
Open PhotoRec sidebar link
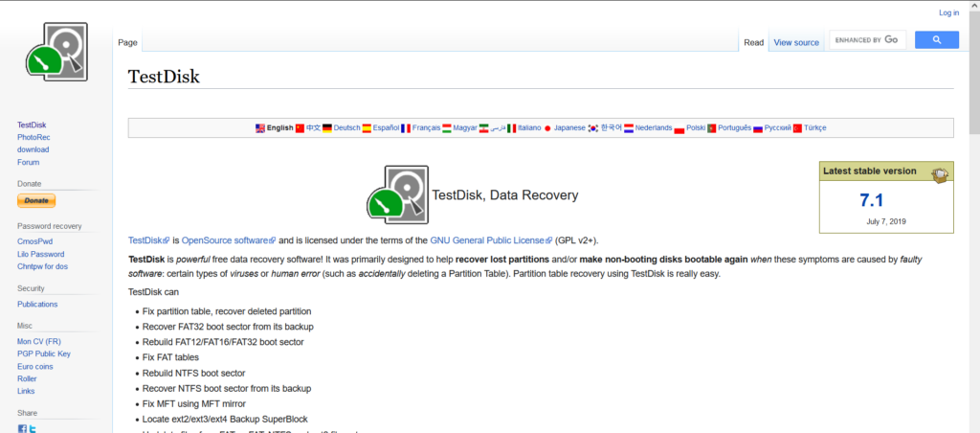coord(33,137)
